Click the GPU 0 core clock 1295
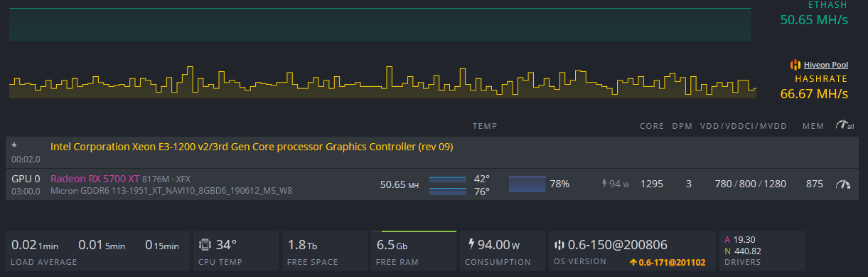The image size is (868, 277). pyautogui.click(x=651, y=184)
